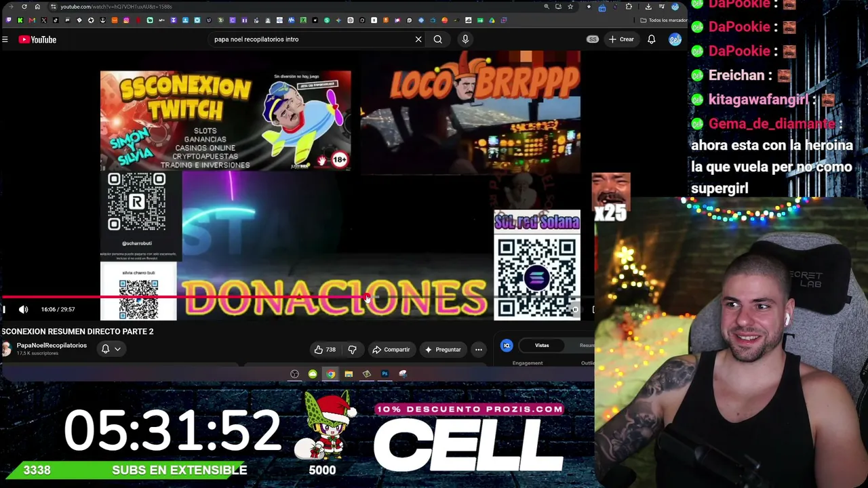Start voice search with the microphone

pyautogui.click(x=465, y=39)
